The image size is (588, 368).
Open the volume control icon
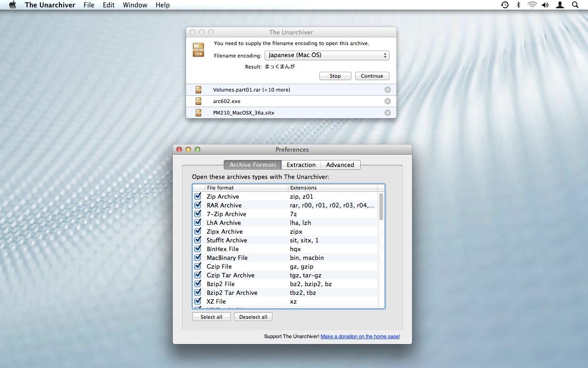(x=545, y=5)
